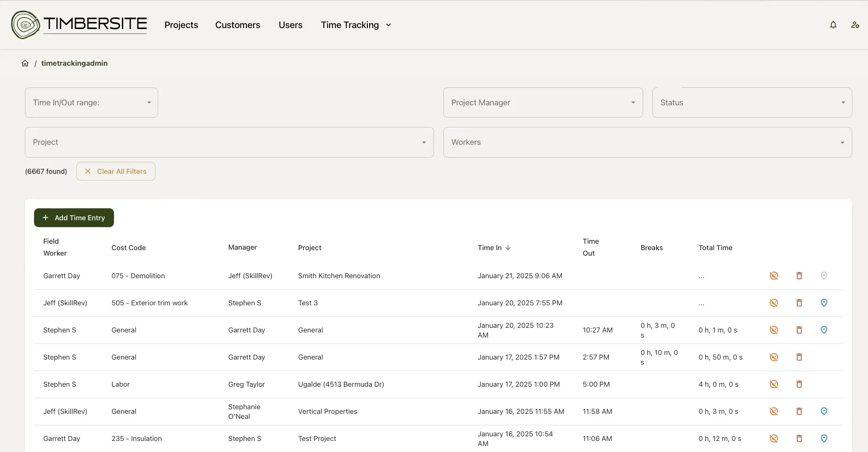Image resolution: width=868 pixels, height=452 pixels.
Task: Open the Time Tracking menu
Action: point(355,25)
